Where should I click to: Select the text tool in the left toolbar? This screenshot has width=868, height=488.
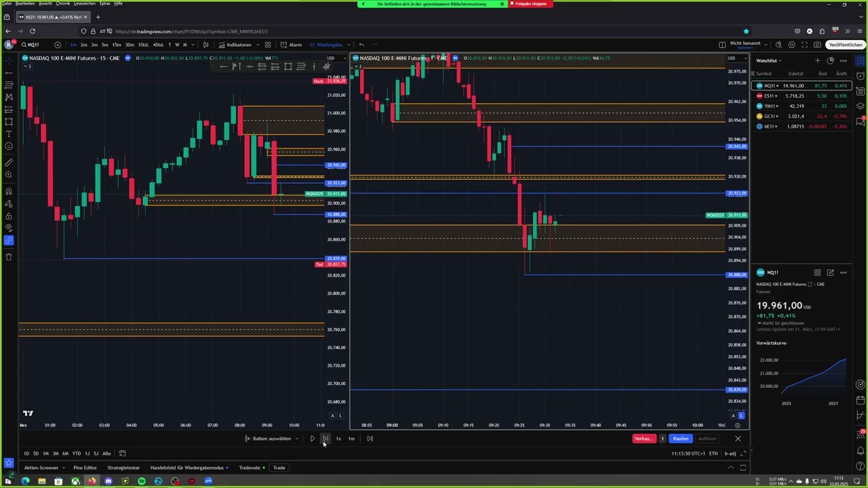(9, 134)
